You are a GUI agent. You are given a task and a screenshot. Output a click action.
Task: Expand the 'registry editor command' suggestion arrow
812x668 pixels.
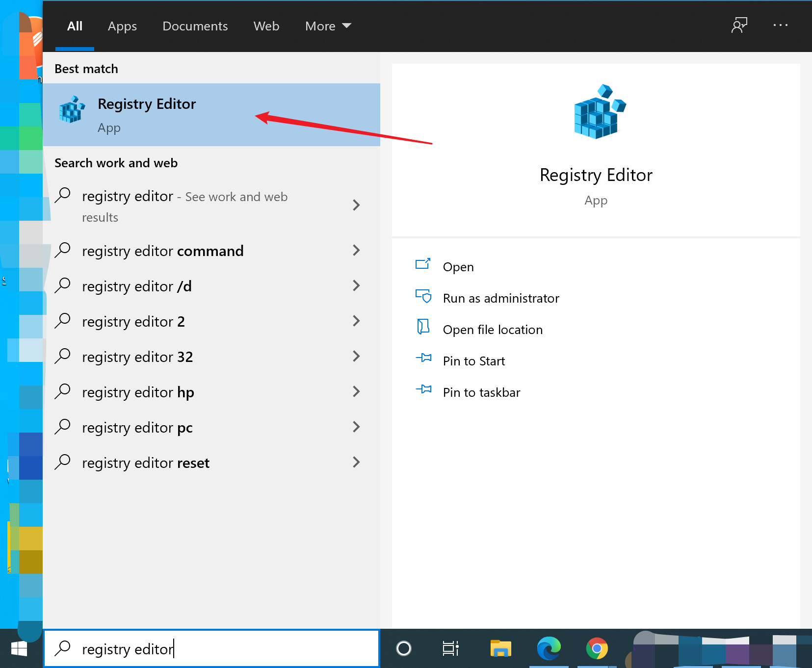tap(356, 251)
